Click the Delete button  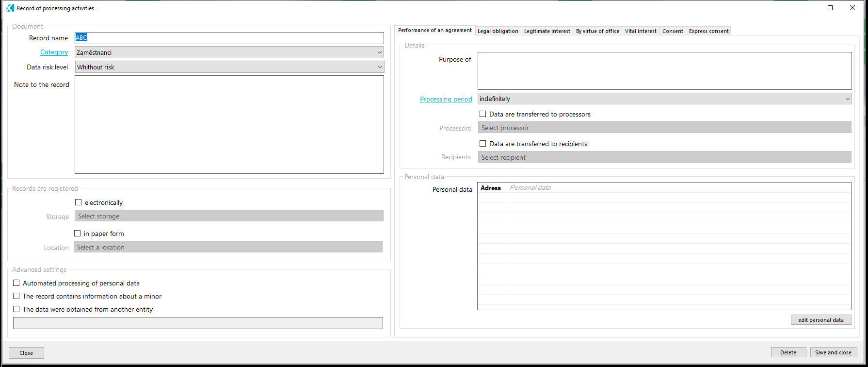click(788, 352)
